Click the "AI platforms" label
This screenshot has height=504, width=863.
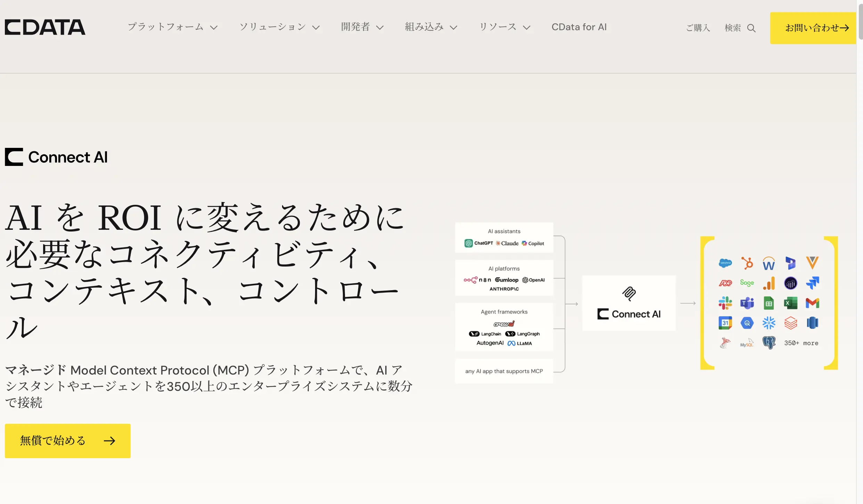pos(504,269)
